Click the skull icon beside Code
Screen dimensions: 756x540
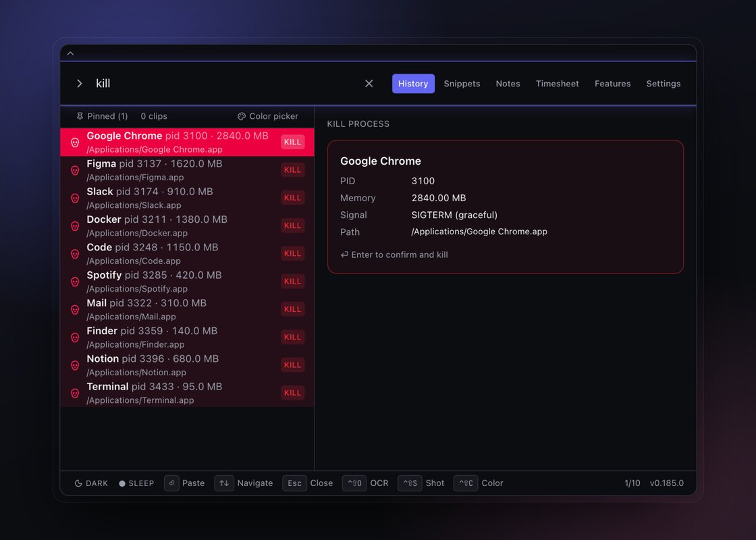[x=75, y=254]
